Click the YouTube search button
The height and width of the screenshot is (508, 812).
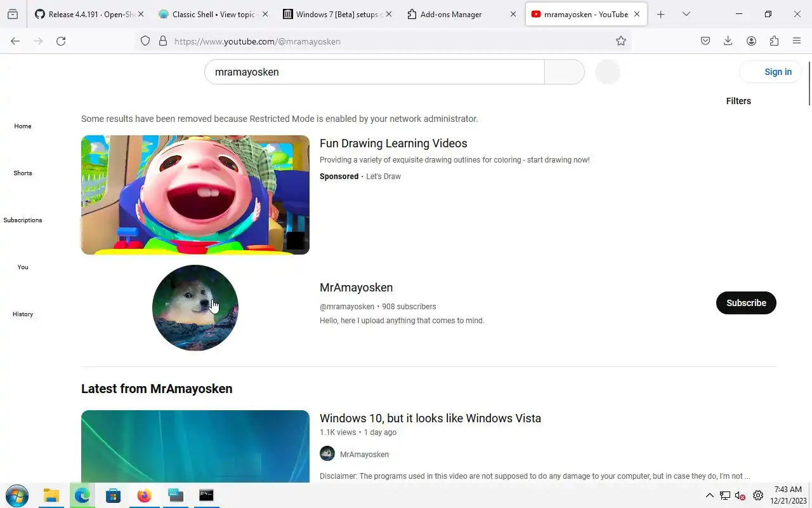tap(565, 72)
